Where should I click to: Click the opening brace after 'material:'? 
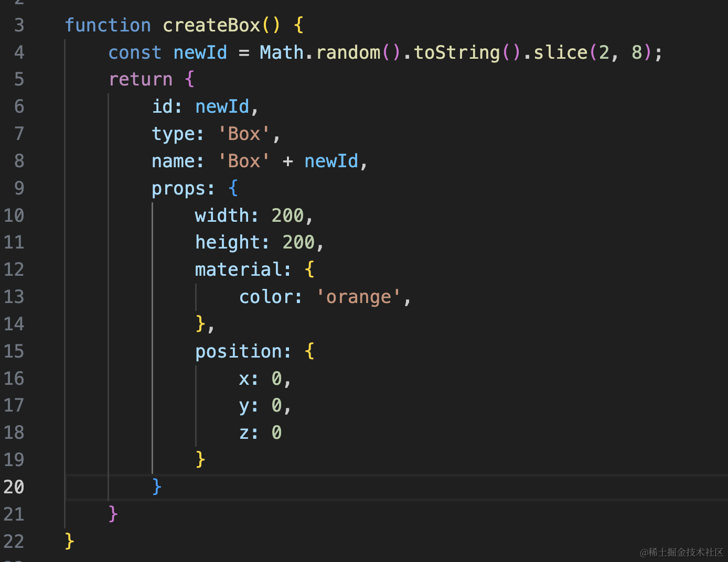click(309, 269)
